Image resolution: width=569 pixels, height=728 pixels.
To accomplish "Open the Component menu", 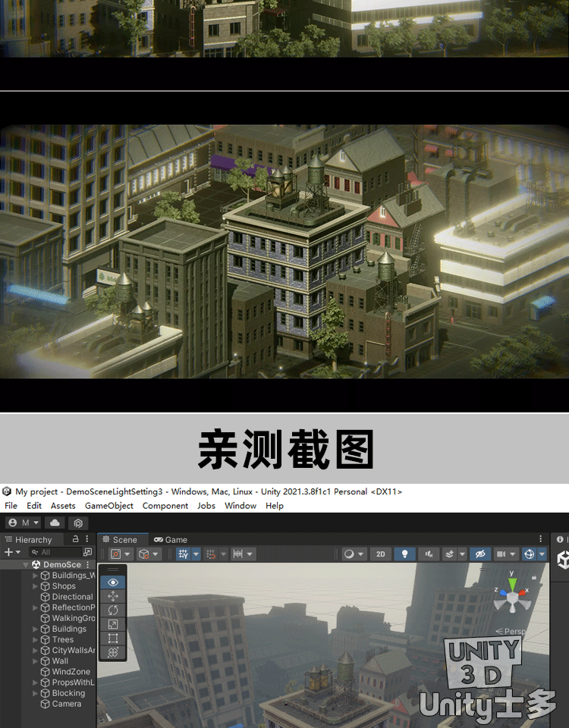I will pyautogui.click(x=165, y=506).
